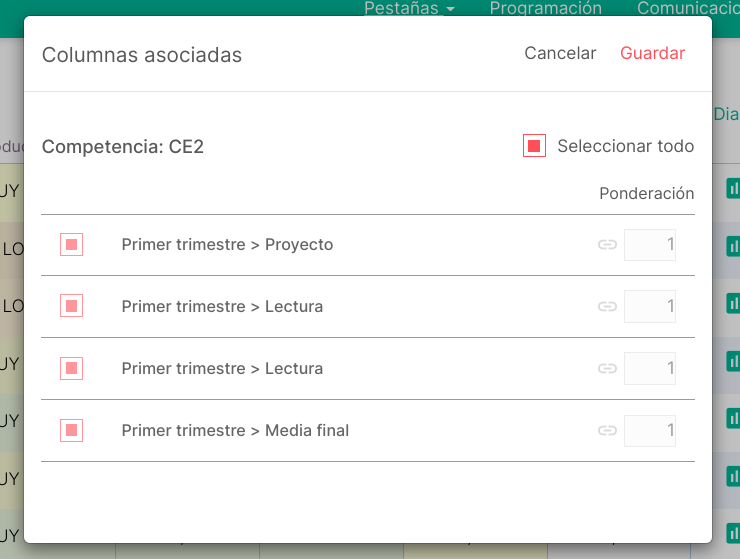The width and height of the screenshot is (740, 559).
Task: Click the Media final ponderación field
Action: pyautogui.click(x=650, y=431)
